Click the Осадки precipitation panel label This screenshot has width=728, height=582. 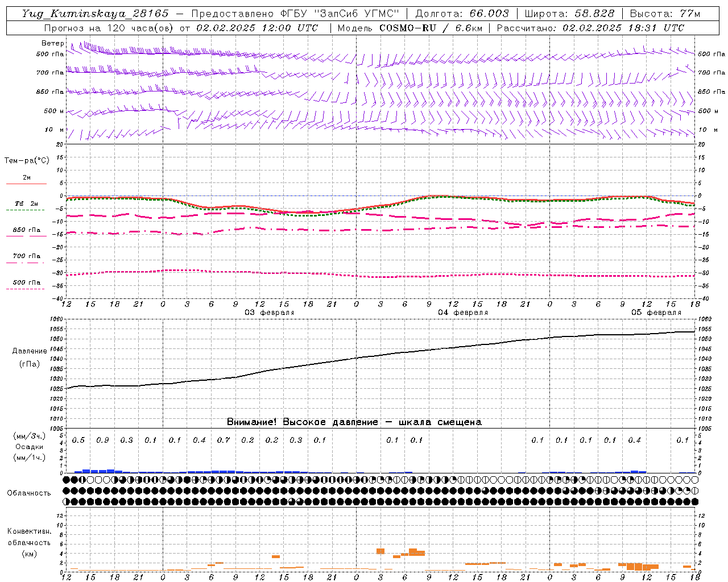coord(30,447)
